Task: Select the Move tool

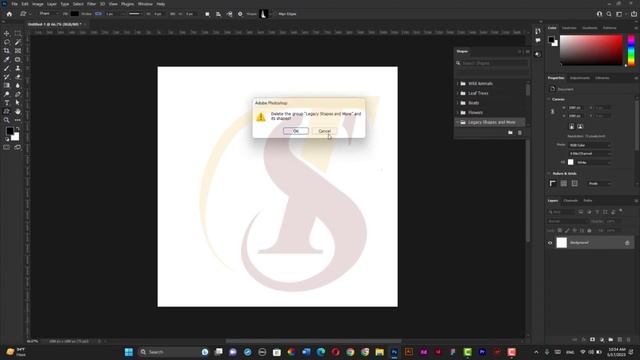Action: pos(7,33)
